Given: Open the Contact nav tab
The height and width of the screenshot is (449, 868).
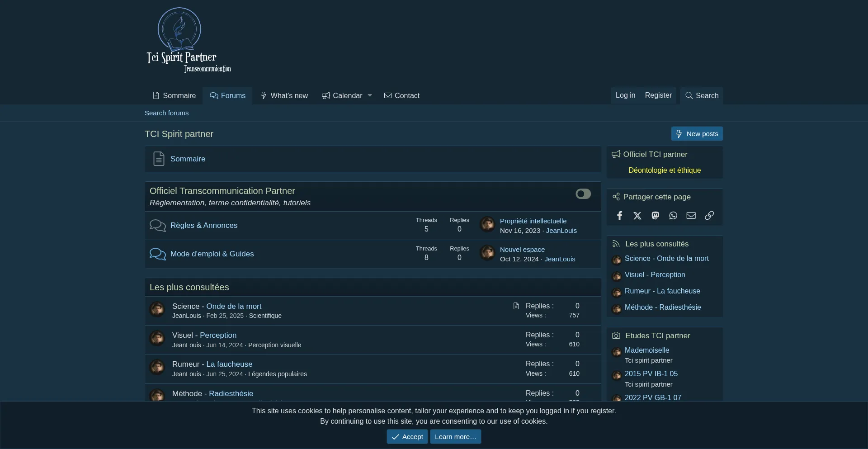Looking at the screenshot, I should (x=401, y=96).
